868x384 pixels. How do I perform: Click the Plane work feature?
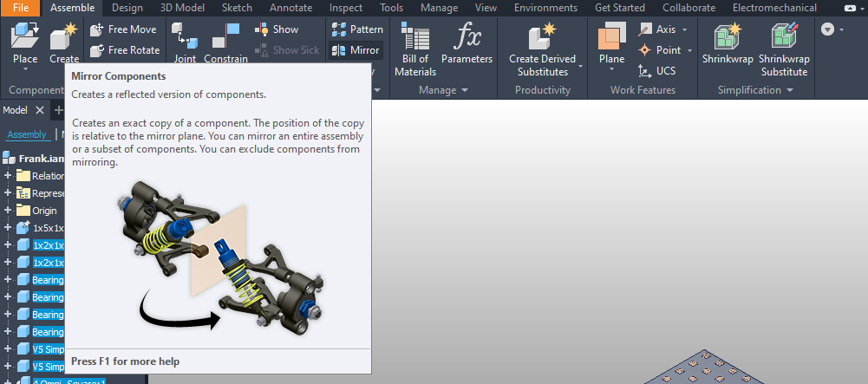click(611, 42)
